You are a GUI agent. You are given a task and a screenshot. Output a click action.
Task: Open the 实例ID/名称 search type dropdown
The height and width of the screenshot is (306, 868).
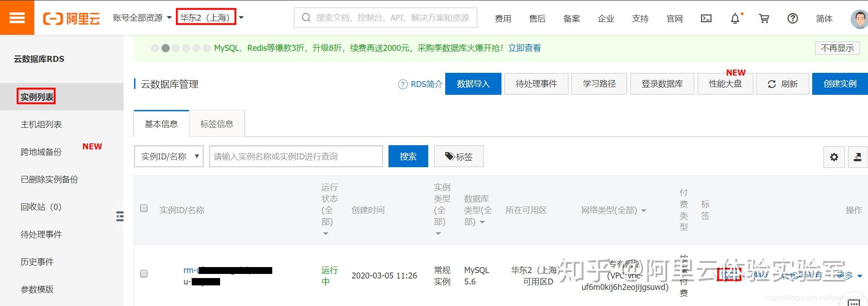(x=168, y=156)
